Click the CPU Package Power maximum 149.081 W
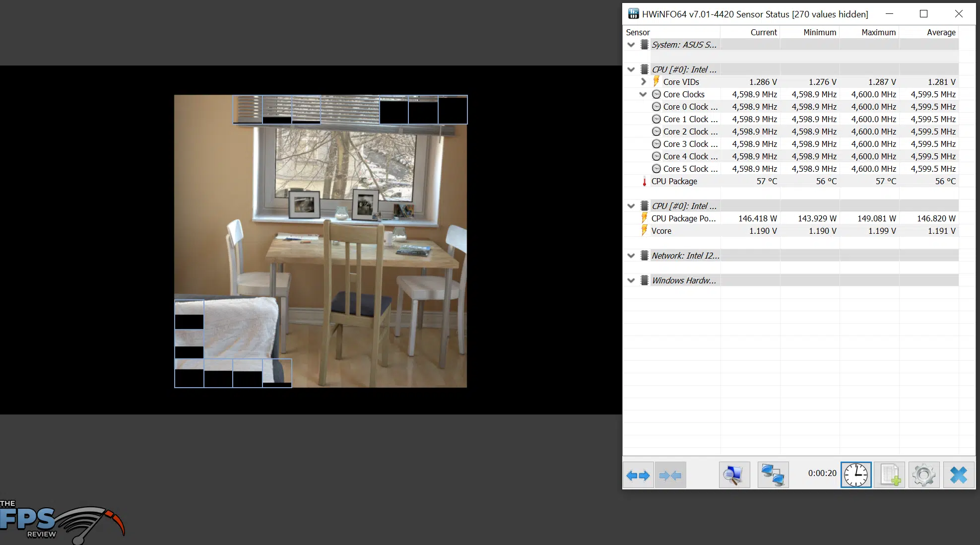 coord(877,218)
